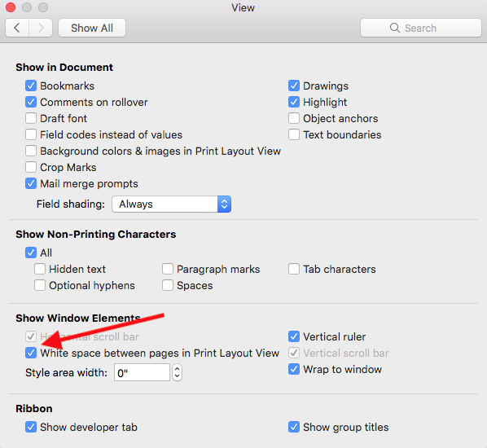The image size is (487, 448).
Task: Click the forward arrow navigation button
Action: click(x=41, y=28)
